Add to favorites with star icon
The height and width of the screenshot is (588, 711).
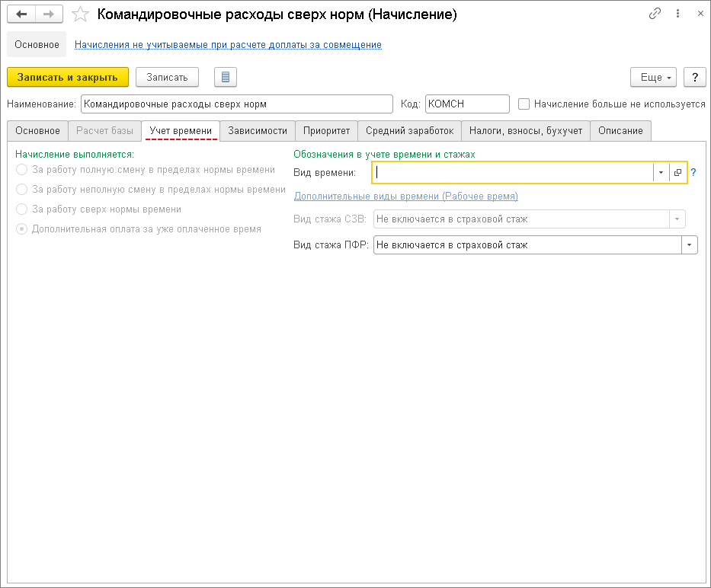[80, 14]
